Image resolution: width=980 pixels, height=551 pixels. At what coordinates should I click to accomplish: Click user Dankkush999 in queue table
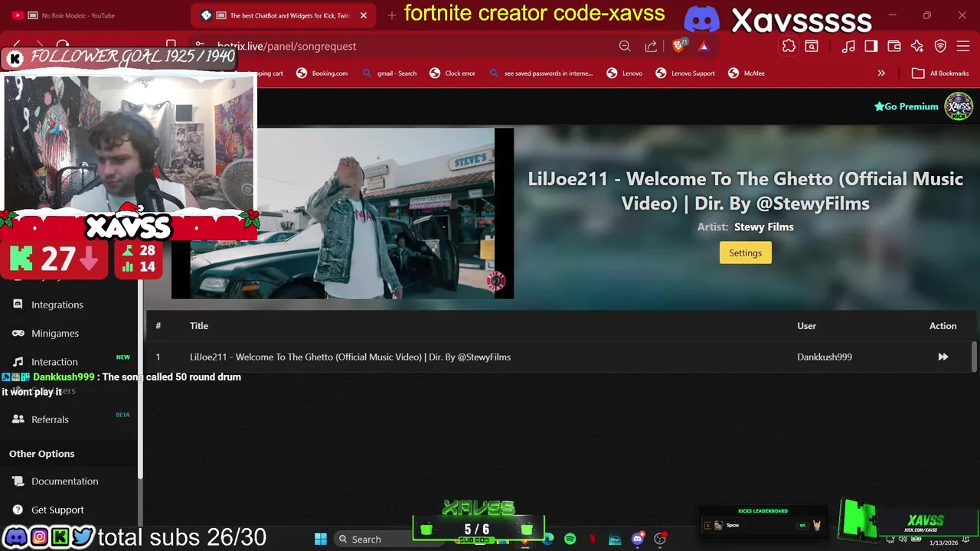825,357
